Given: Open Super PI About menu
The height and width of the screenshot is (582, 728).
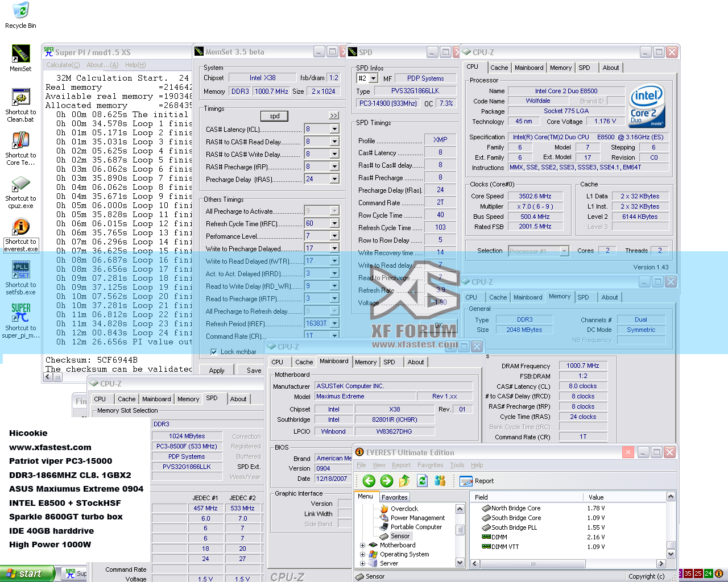Looking at the screenshot, I should [102, 65].
